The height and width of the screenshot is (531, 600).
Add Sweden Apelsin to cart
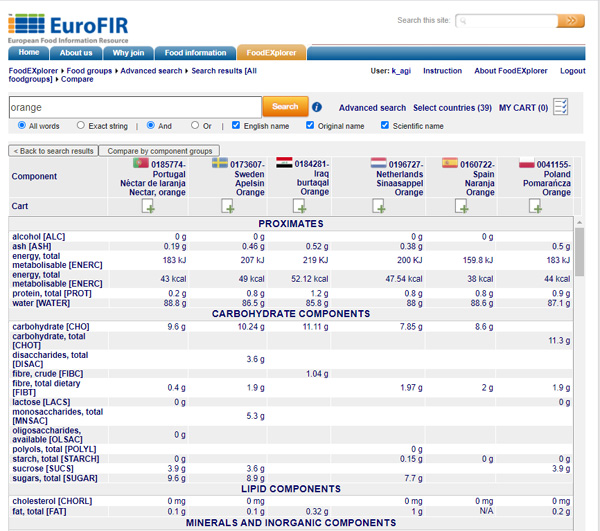(x=227, y=206)
